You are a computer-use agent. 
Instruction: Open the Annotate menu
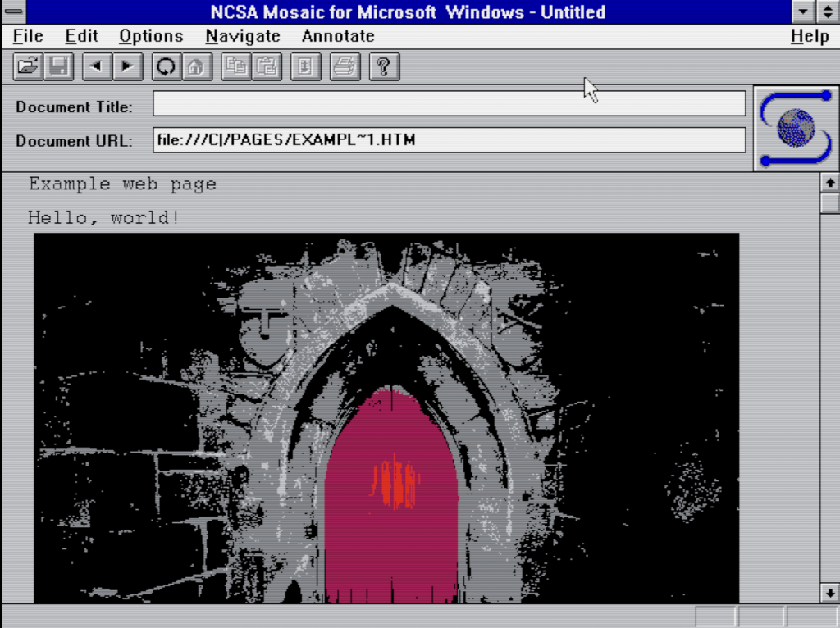point(338,36)
